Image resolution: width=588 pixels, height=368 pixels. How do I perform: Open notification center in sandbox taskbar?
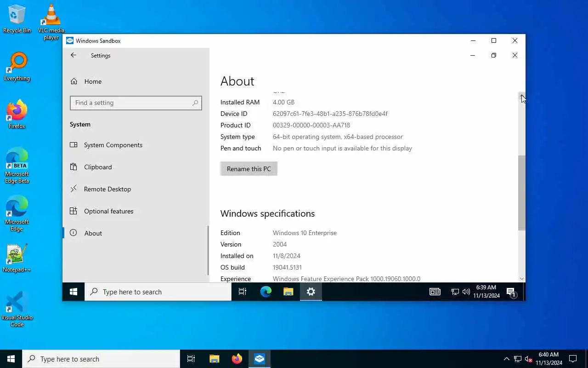(x=511, y=292)
